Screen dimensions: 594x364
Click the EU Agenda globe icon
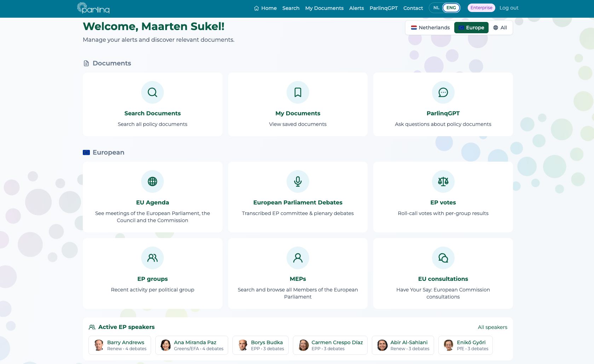pos(152,181)
